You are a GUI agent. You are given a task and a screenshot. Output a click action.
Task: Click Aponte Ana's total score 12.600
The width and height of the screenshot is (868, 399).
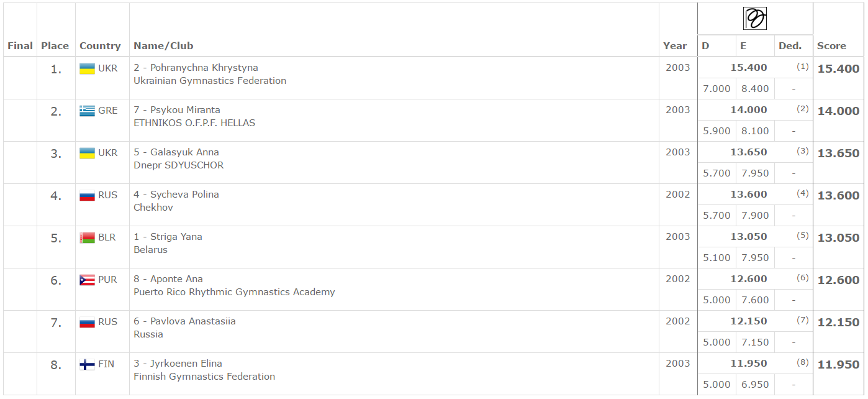click(x=838, y=280)
